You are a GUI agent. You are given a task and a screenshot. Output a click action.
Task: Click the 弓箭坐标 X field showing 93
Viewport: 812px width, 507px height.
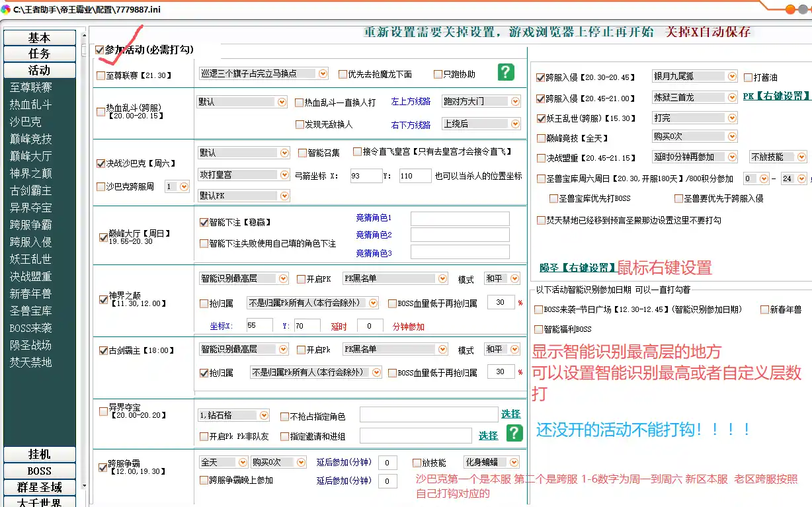[x=366, y=176]
